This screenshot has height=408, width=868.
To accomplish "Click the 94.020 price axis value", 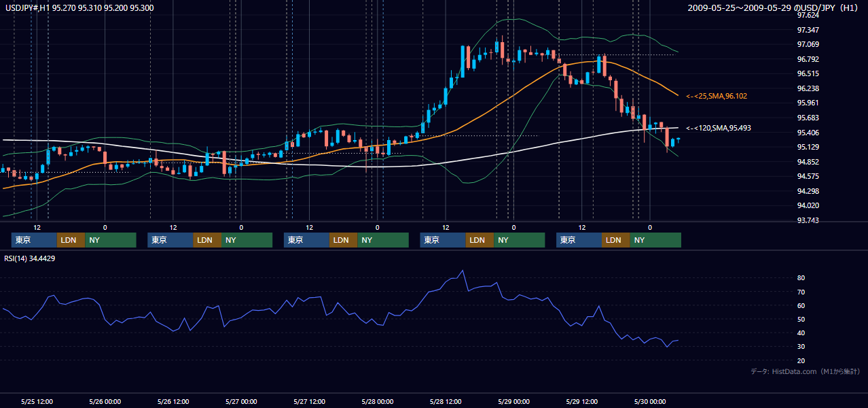I will [808, 205].
